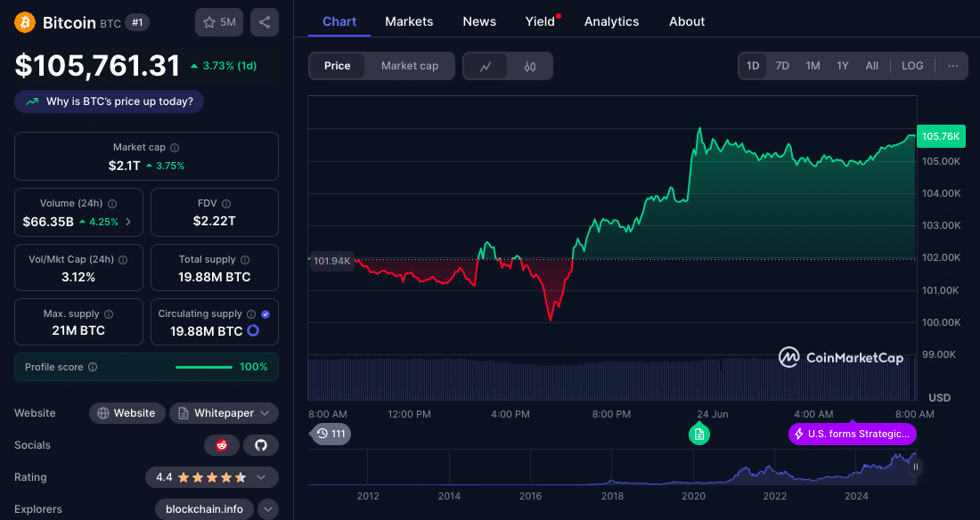This screenshot has width=980, height=520.
Task: Click the Market cap info icon
Action: coord(175,148)
